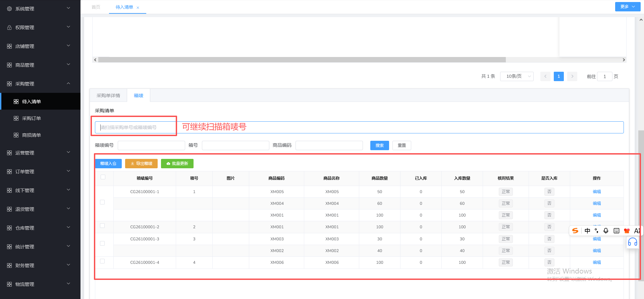Click the orange 导出箱唛 button
644x299 pixels.
click(x=141, y=164)
